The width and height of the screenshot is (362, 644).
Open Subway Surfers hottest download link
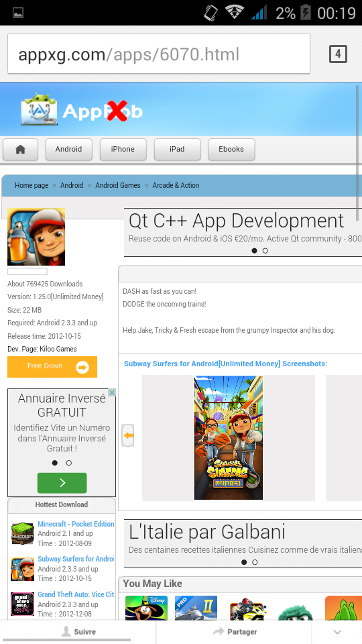76,559
